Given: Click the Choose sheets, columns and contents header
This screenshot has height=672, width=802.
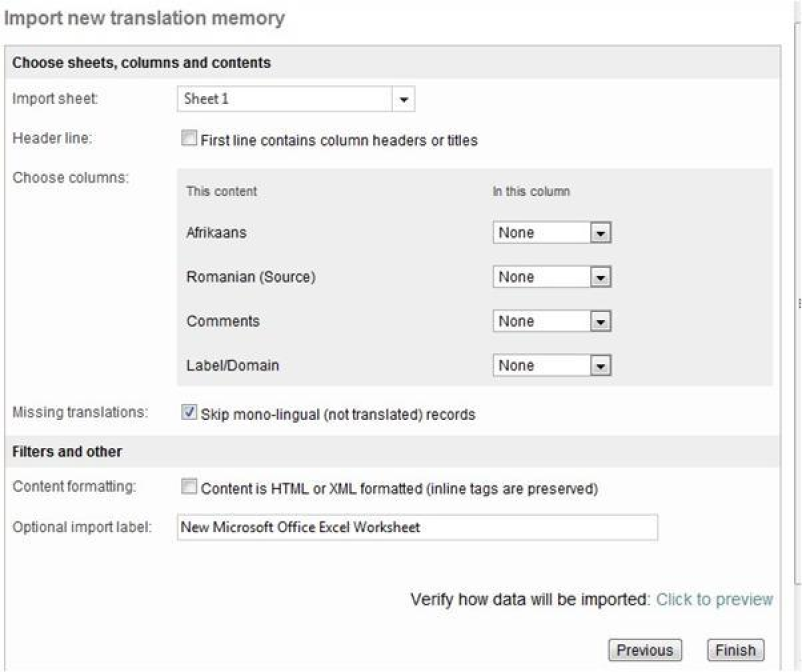Looking at the screenshot, I should [141, 63].
